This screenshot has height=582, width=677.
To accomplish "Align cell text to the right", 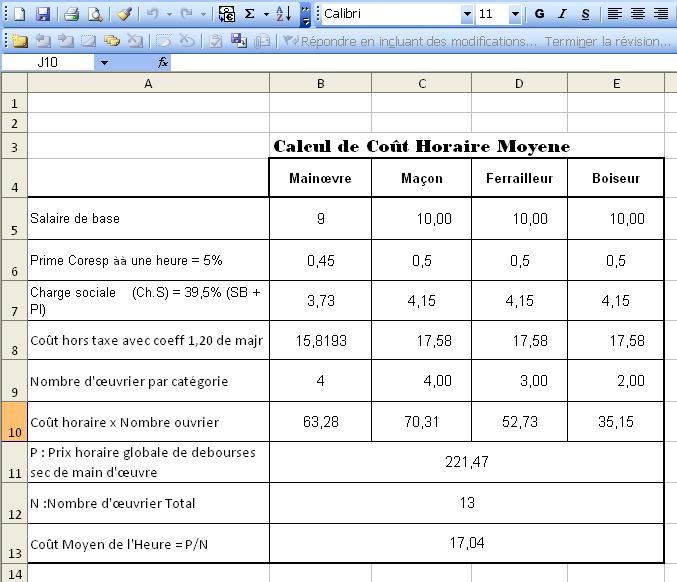I will pyautogui.click(x=661, y=14).
